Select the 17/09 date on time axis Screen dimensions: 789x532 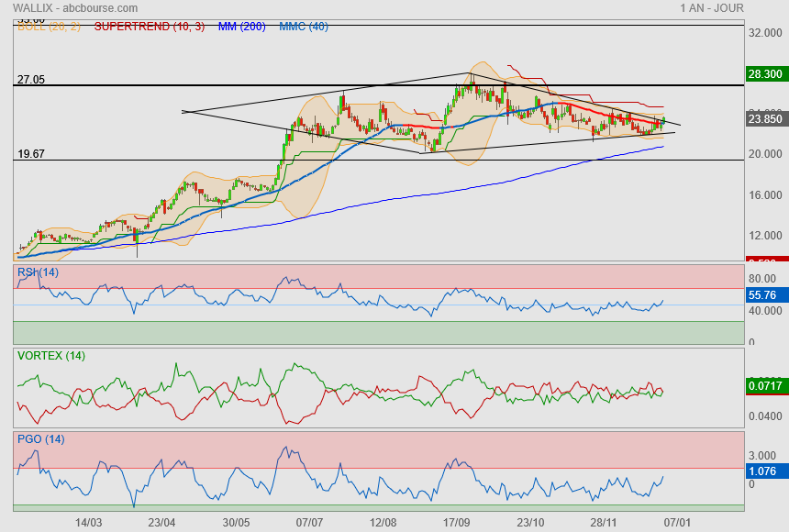coord(457,522)
